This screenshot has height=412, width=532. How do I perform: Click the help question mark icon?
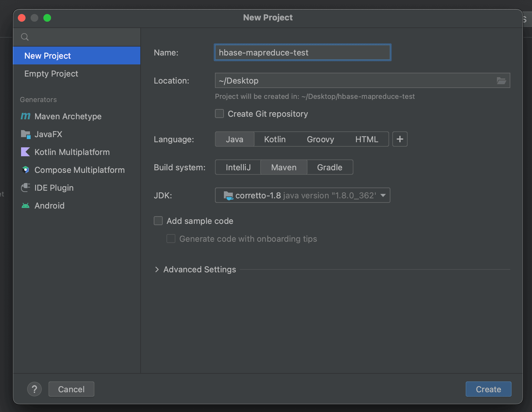(x=34, y=389)
